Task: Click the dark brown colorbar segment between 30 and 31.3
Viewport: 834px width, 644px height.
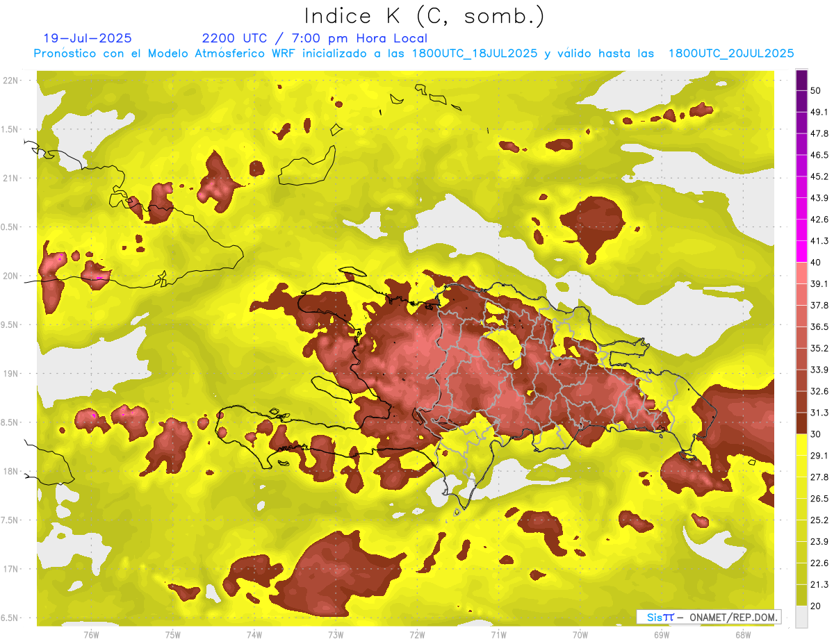Action: click(801, 423)
